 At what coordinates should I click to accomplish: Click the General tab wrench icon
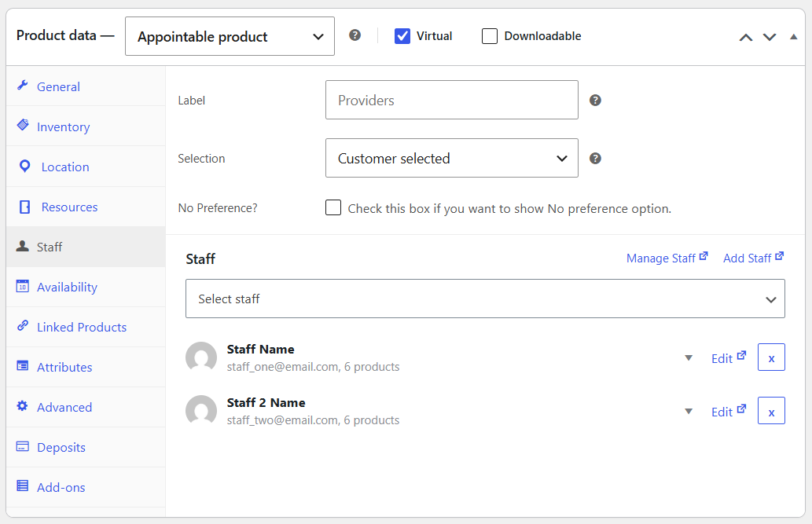click(22, 86)
